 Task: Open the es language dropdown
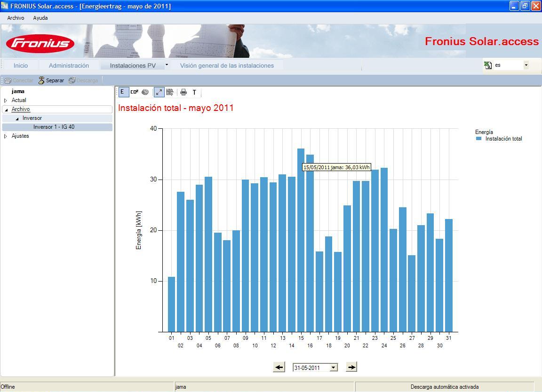click(x=526, y=65)
